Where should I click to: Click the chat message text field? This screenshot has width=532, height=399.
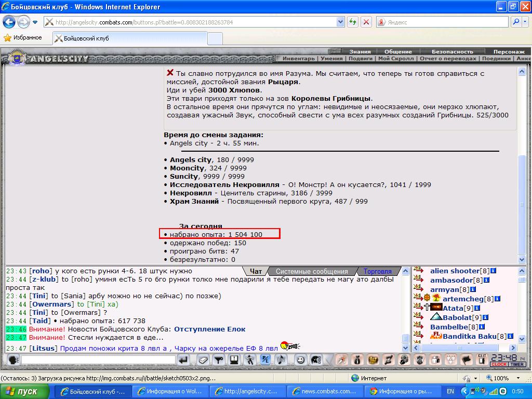coord(98,360)
